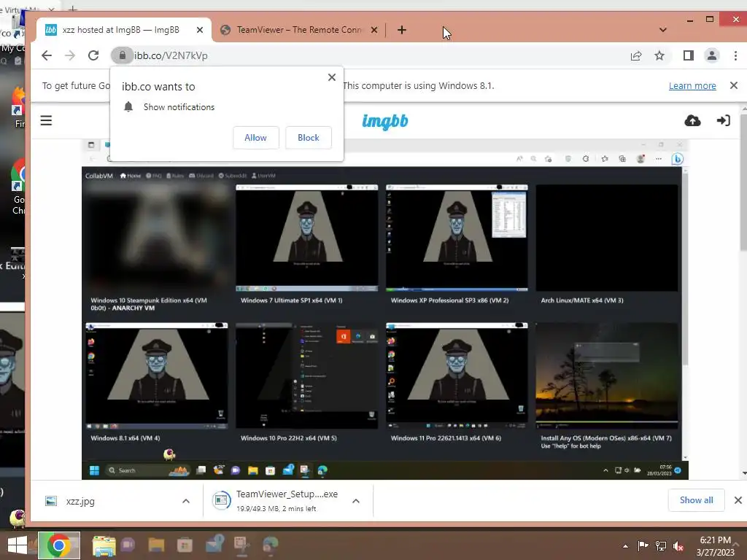Close the downloads bar
This screenshot has width=747, height=560.
click(738, 500)
